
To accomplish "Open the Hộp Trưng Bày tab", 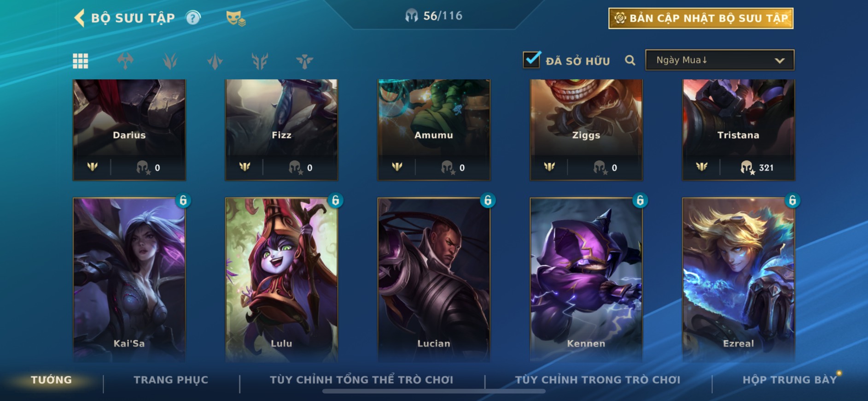I will tap(789, 380).
